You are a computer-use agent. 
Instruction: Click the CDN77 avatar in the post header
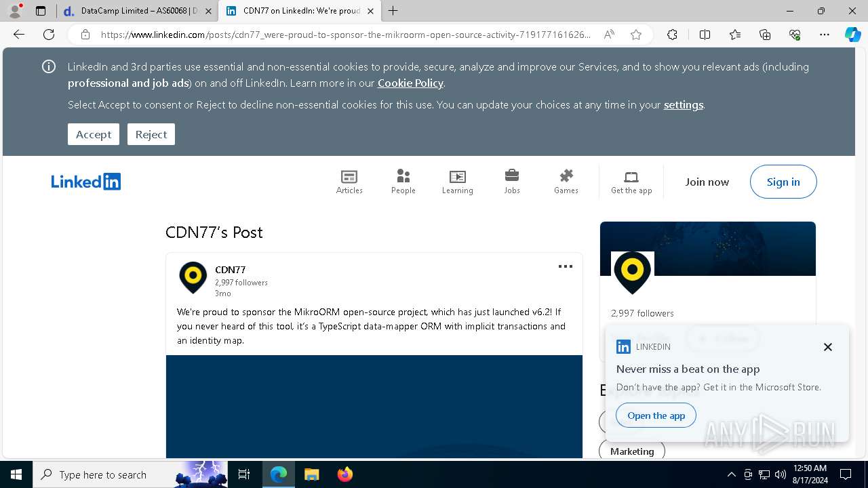point(193,278)
